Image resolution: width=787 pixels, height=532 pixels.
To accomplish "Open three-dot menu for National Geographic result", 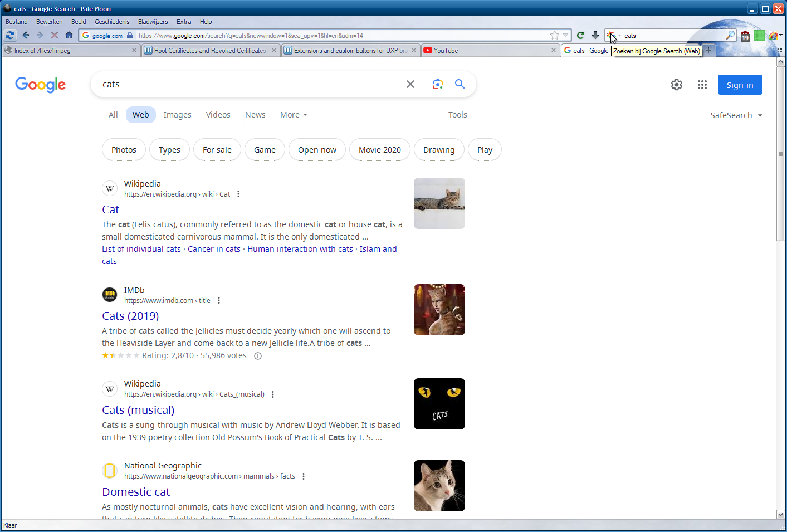I will coord(304,476).
